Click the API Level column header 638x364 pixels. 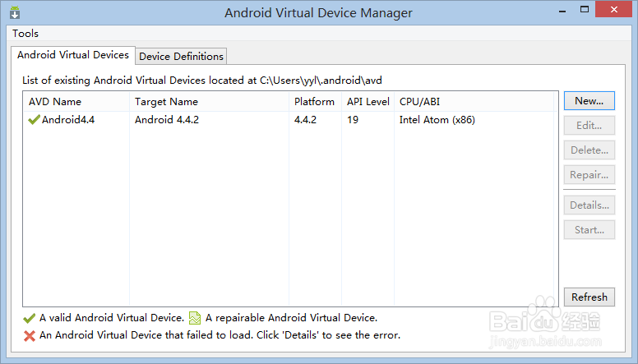pos(368,102)
